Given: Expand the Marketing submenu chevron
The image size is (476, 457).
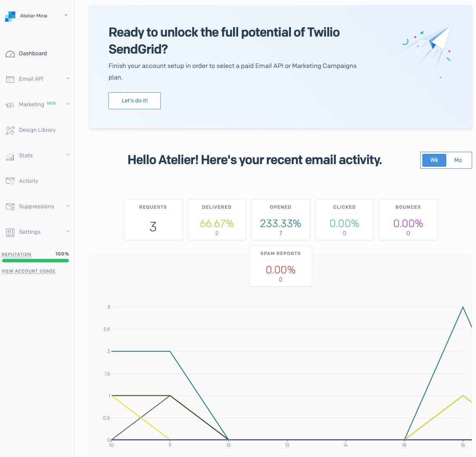Looking at the screenshot, I should [x=68, y=104].
